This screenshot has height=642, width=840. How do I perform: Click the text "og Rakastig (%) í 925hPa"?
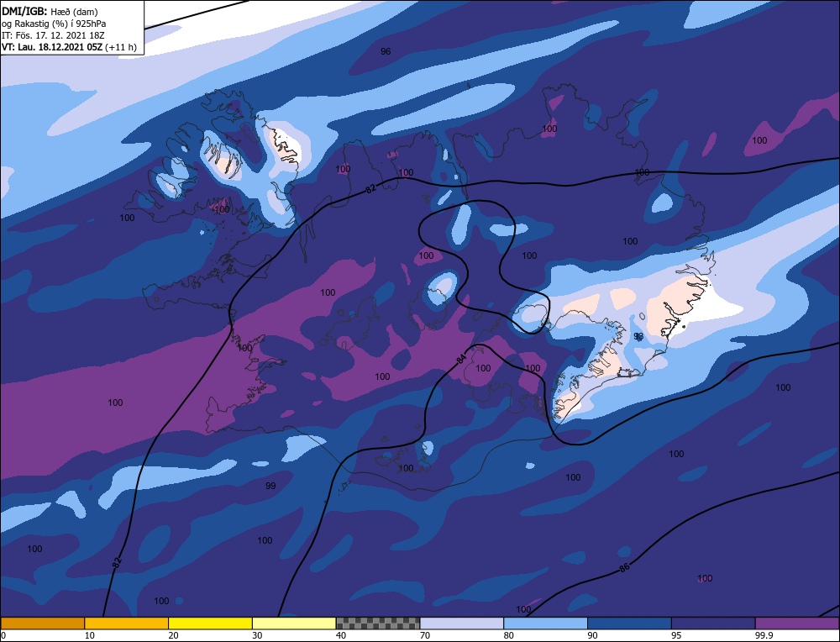coord(54,24)
